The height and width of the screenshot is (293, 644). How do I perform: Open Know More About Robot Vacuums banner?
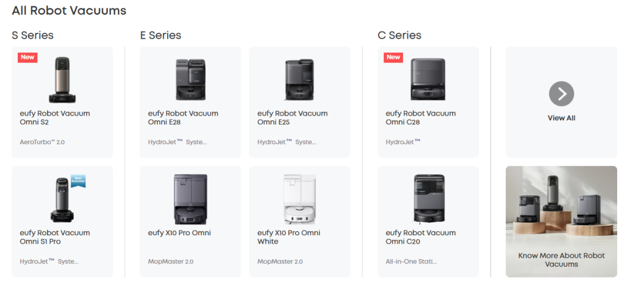(561, 222)
